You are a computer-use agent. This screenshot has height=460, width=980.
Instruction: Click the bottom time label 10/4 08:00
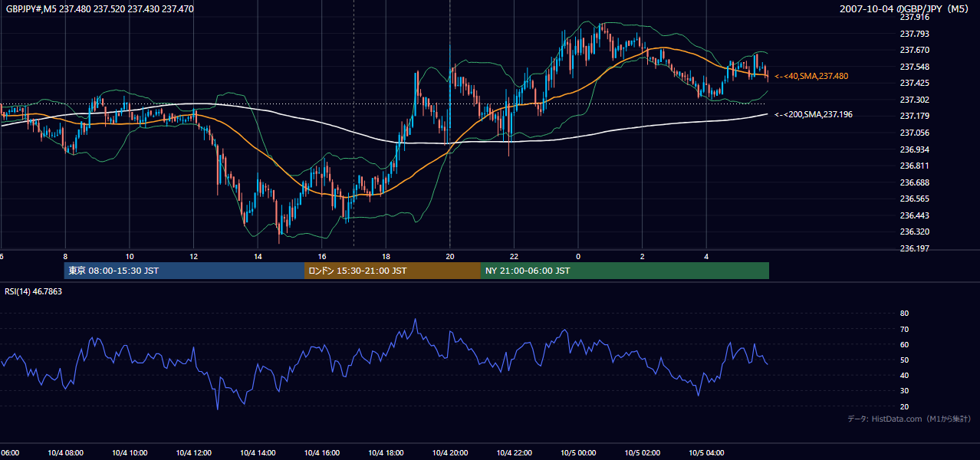tap(65, 453)
